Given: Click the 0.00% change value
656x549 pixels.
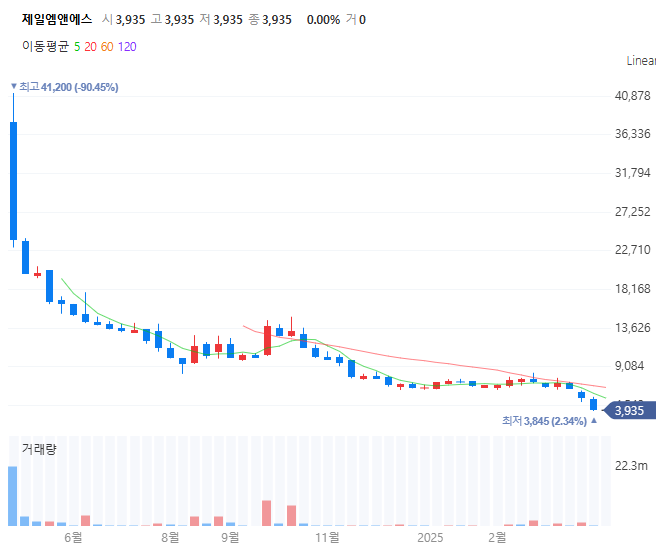Looking at the screenshot, I should click(323, 20).
